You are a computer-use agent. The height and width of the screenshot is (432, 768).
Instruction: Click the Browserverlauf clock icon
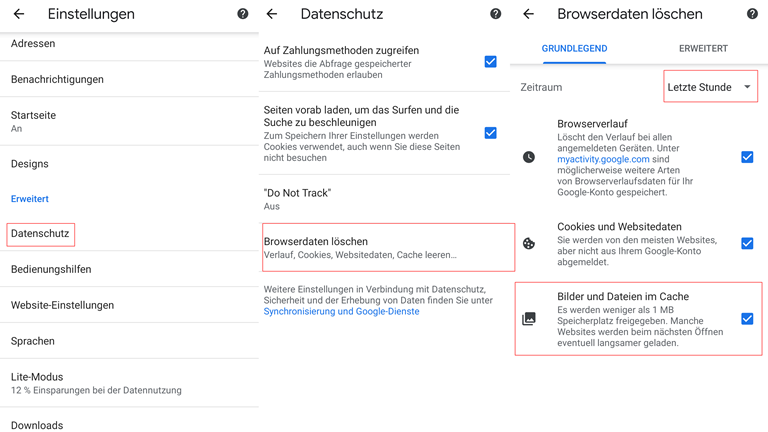click(x=529, y=157)
